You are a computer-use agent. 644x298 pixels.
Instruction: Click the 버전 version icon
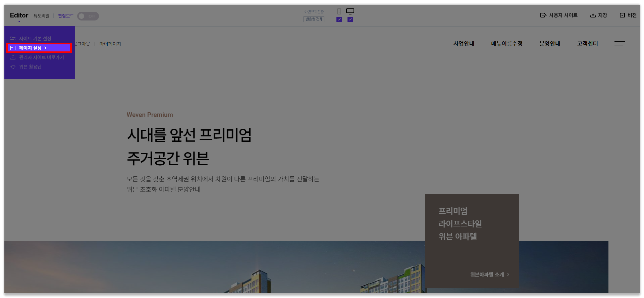[622, 15]
